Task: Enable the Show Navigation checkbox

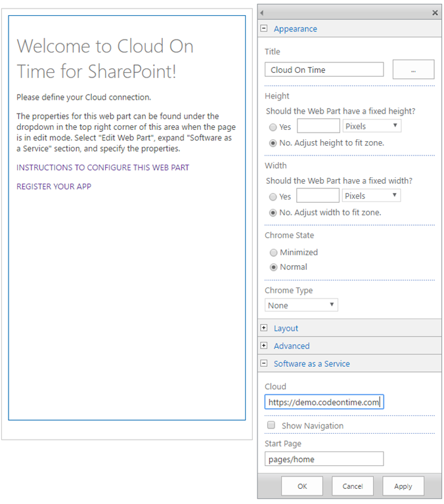Action: (271, 426)
